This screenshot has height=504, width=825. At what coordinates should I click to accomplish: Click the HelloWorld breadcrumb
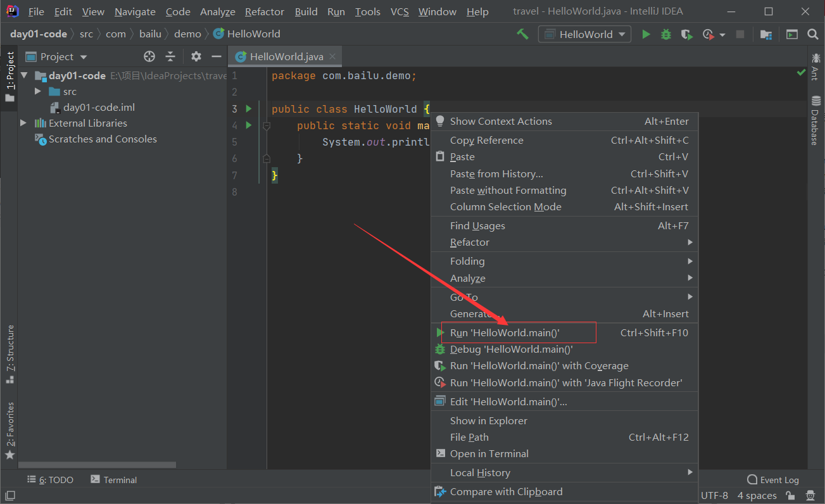pyautogui.click(x=247, y=34)
